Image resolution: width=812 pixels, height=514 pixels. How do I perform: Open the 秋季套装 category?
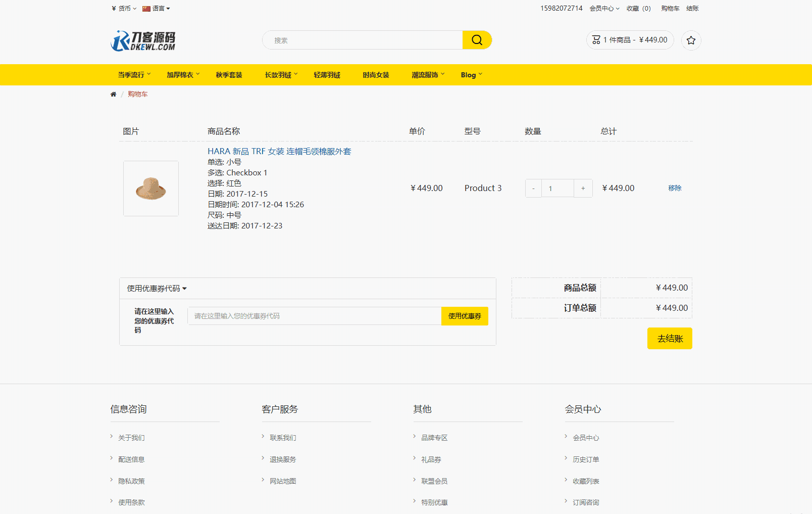229,75
